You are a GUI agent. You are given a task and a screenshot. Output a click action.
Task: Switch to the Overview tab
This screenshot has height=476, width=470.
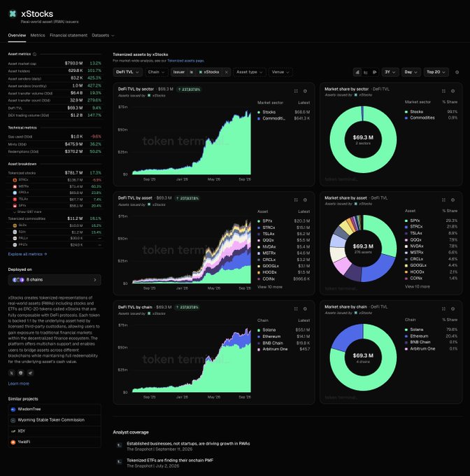(x=17, y=36)
